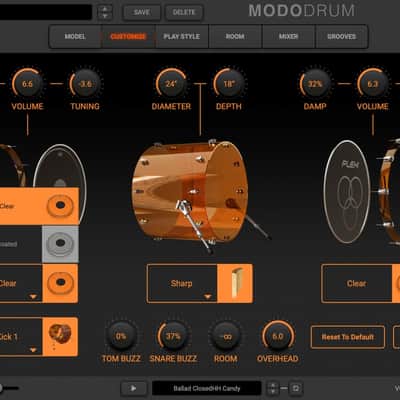
Task: Adjust the DIAMETER knob showing 24"
Action: point(171,84)
